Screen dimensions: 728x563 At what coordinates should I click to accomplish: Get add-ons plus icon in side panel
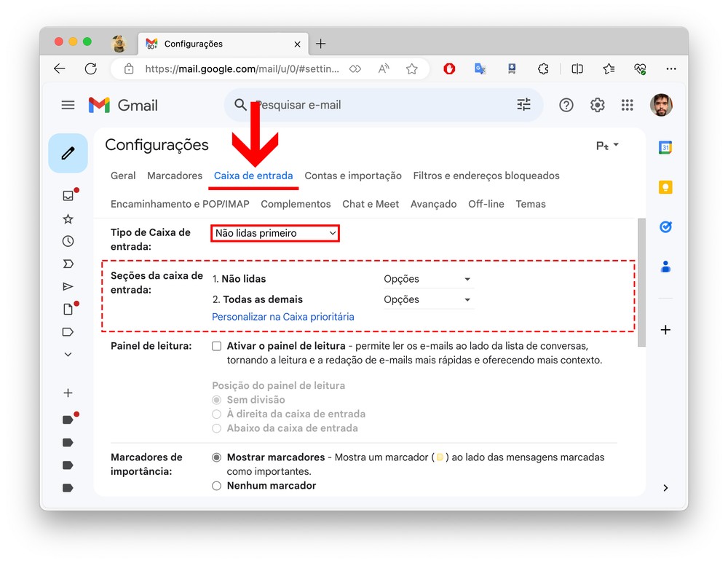[665, 330]
